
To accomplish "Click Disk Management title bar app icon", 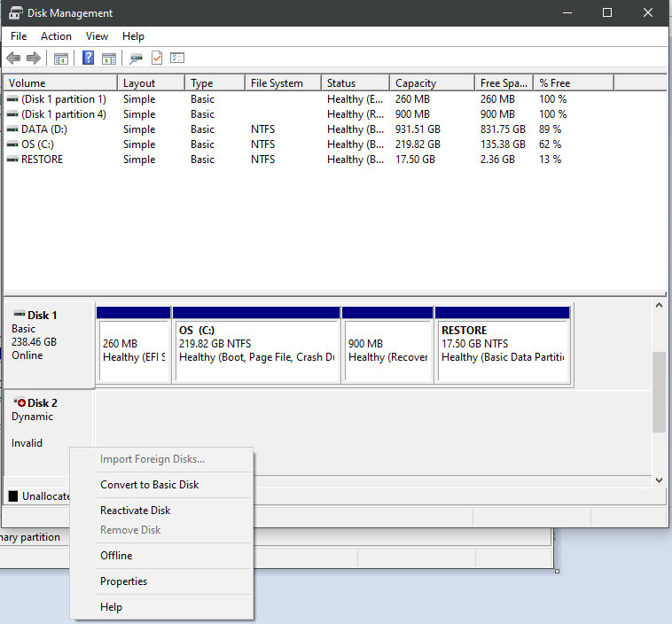I will coord(15,13).
